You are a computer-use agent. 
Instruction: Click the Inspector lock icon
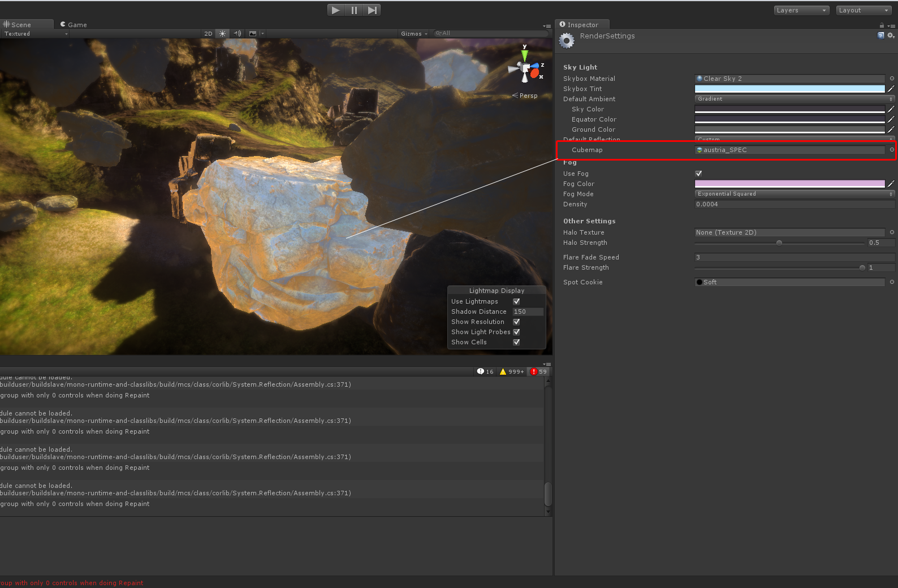882,25
